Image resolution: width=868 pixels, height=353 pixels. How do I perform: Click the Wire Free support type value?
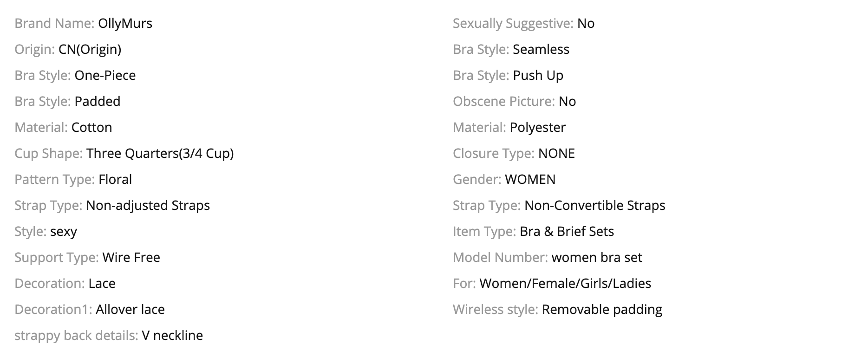[131, 257]
